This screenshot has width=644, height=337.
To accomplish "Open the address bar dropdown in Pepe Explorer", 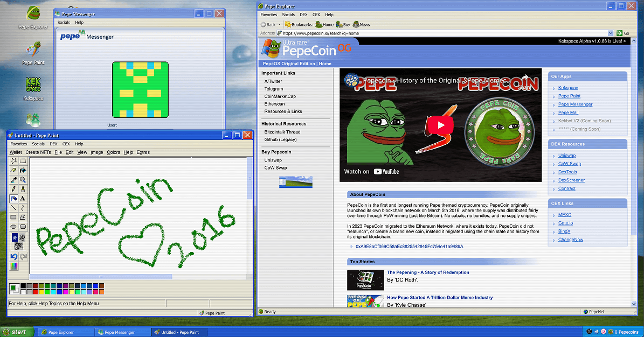I will (611, 33).
